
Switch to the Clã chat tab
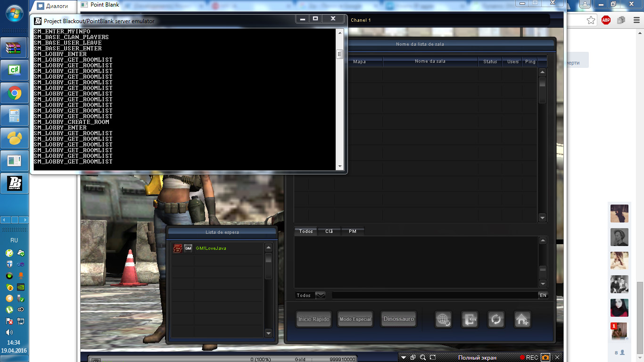pyautogui.click(x=329, y=231)
